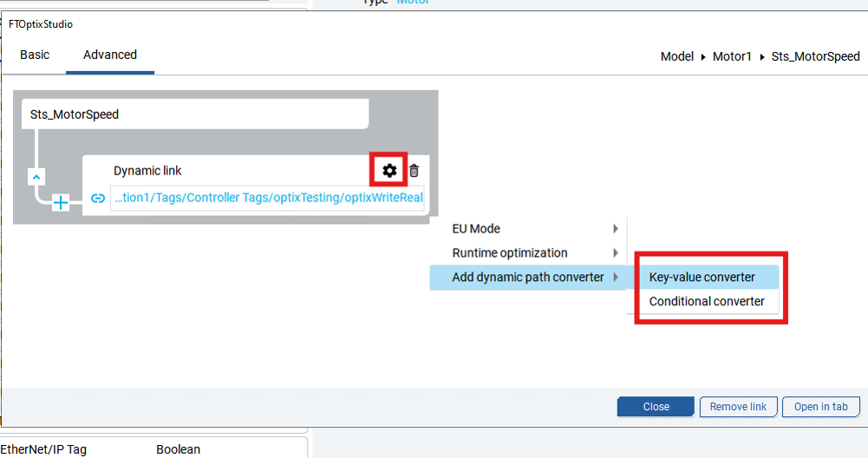
Task: Click the FTOptixStudio window title
Action: (41, 23)
